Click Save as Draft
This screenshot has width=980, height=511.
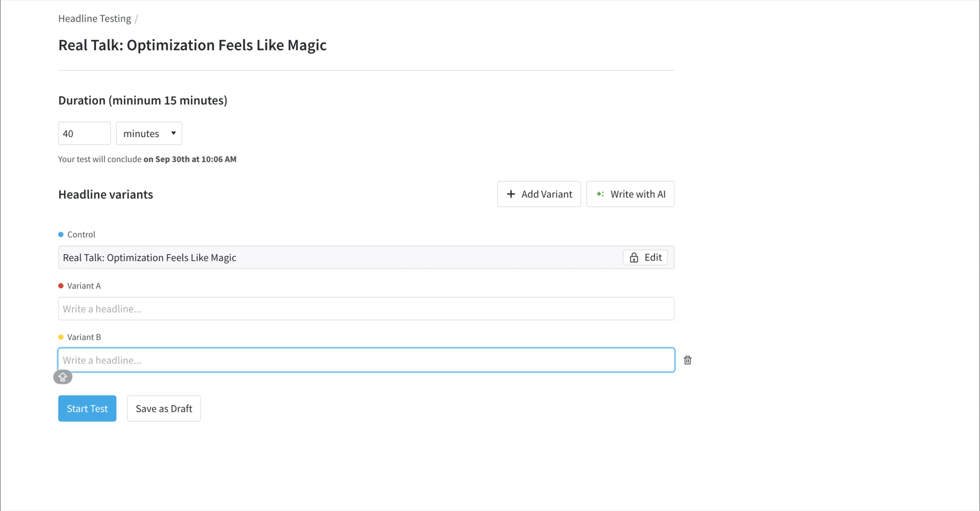point(164,409)
